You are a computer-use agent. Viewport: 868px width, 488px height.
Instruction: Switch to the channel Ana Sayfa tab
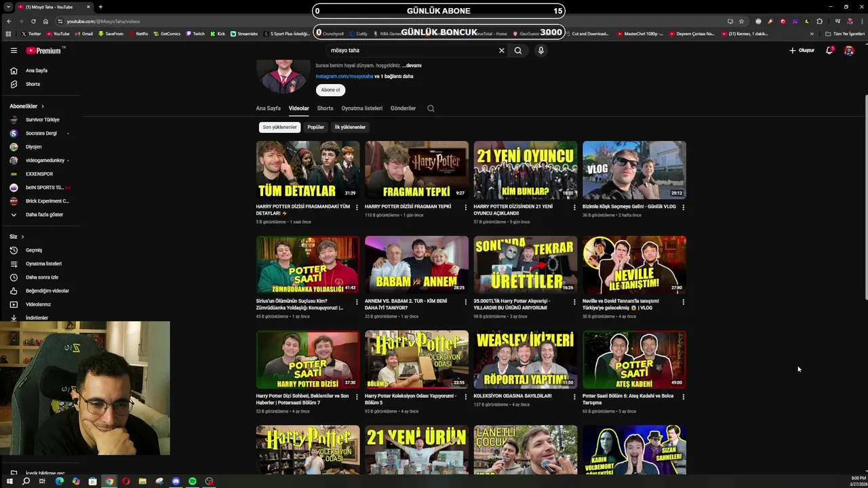pyautogui.click(x=268, y=108)
